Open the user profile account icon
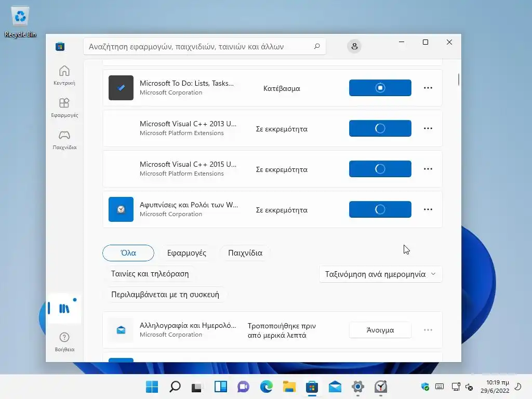Viewport: 532px width, 399px height. click(354, 46)
